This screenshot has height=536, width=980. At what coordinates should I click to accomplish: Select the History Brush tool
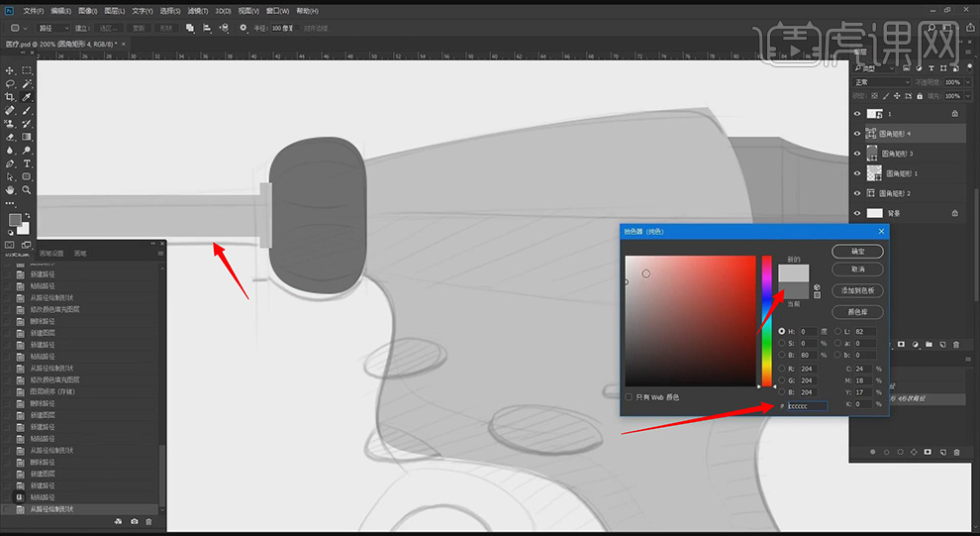coord(27,124)
